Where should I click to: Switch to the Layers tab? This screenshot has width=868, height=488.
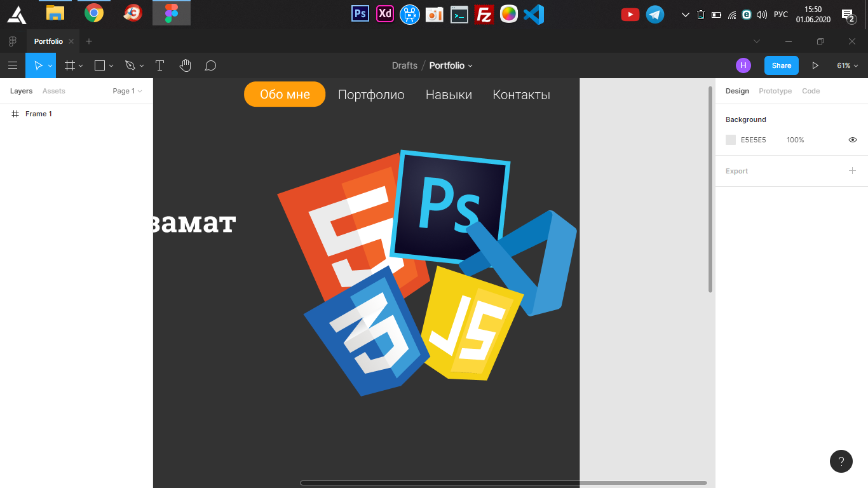pos(21,91)
